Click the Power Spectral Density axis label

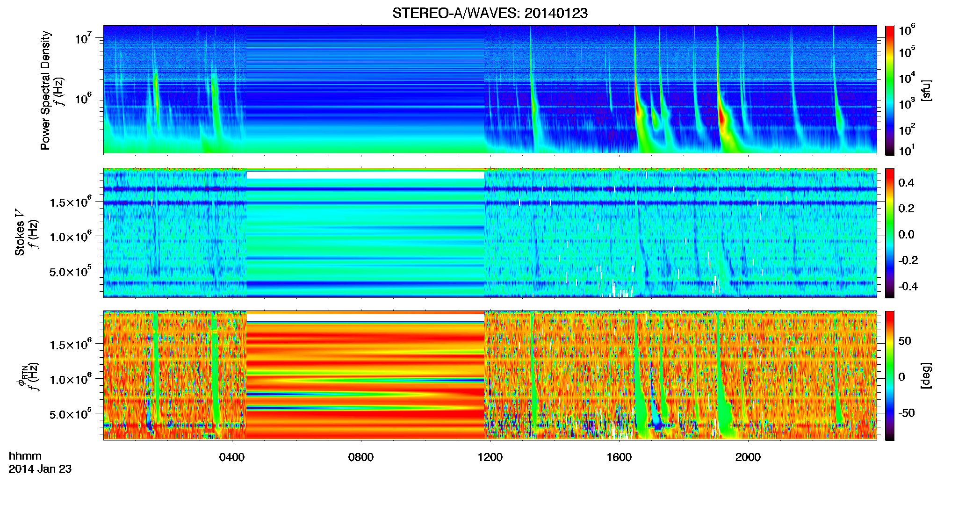pos(45,90)
